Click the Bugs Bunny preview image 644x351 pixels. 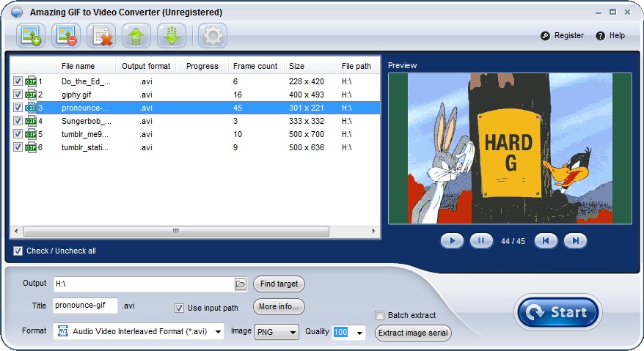click(510, 149)
